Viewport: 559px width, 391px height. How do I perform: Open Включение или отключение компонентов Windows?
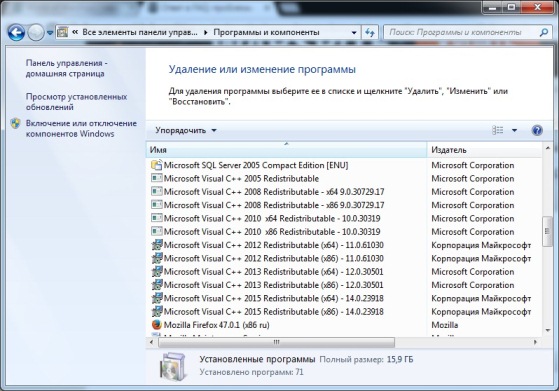(81, 129)
